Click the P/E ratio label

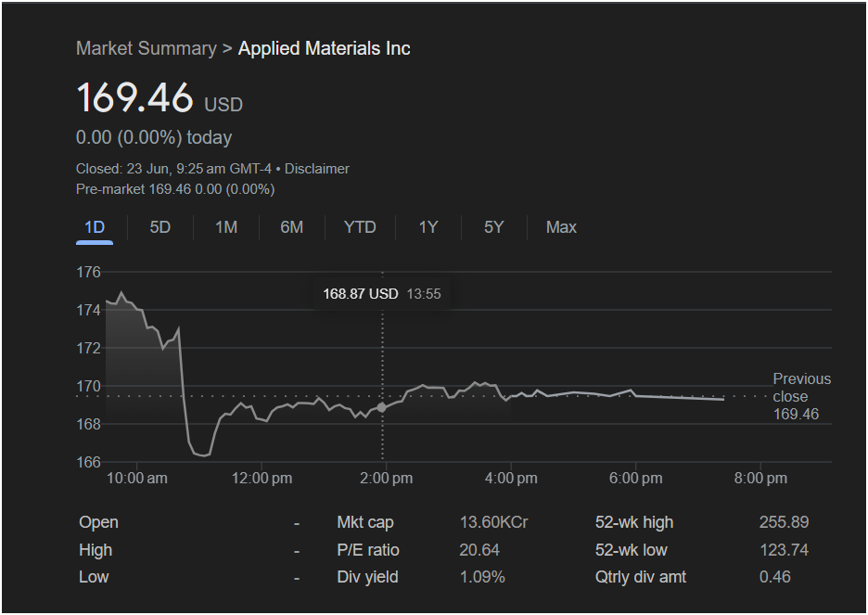coord(368,550)
